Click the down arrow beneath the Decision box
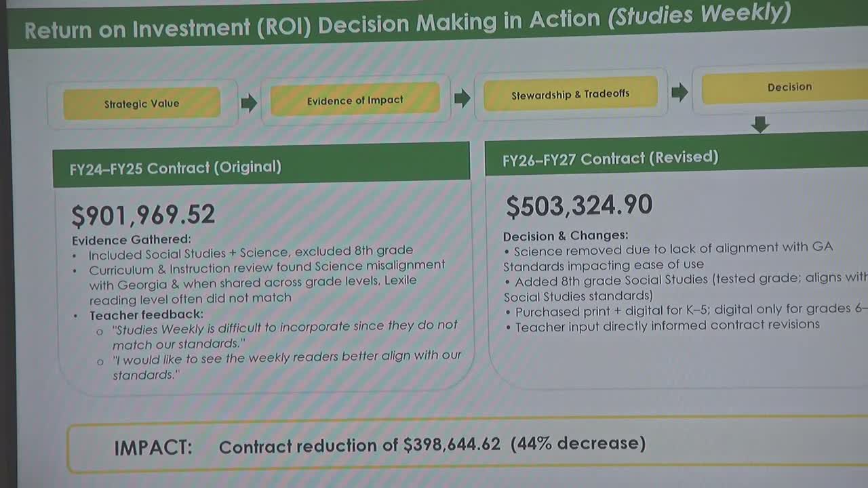 [759, 124]
